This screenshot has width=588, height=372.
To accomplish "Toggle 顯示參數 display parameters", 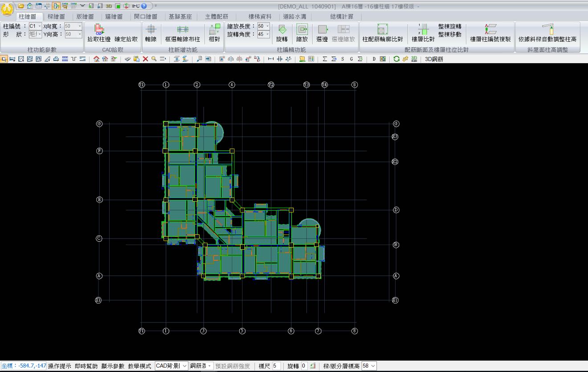I will pos(113,366).
